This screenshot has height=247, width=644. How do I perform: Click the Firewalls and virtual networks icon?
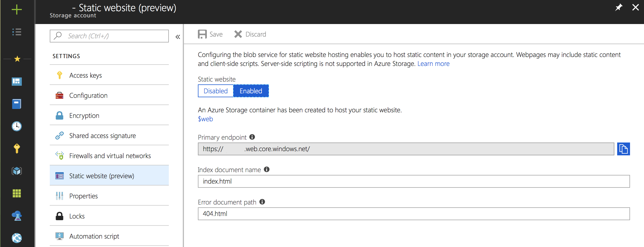tap(59, 156)
